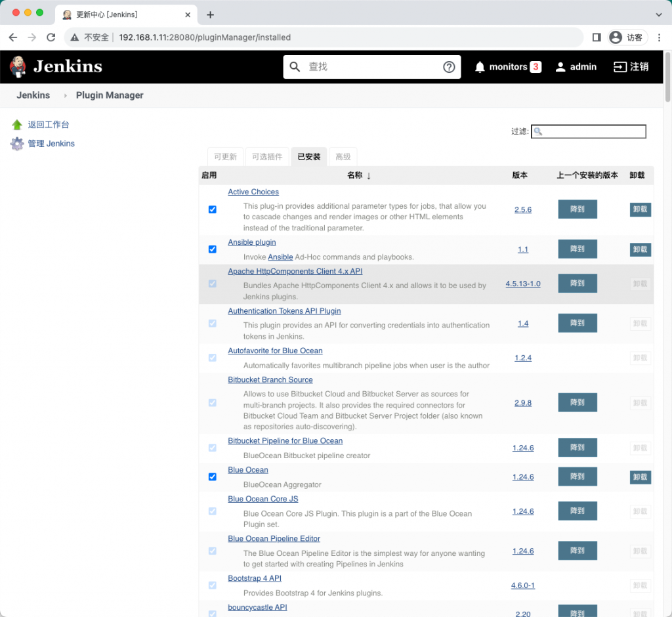Click browser forward arrow
The height and width of the screenshot is (617, 672).
pyautogui.click(x=31, y=37)
